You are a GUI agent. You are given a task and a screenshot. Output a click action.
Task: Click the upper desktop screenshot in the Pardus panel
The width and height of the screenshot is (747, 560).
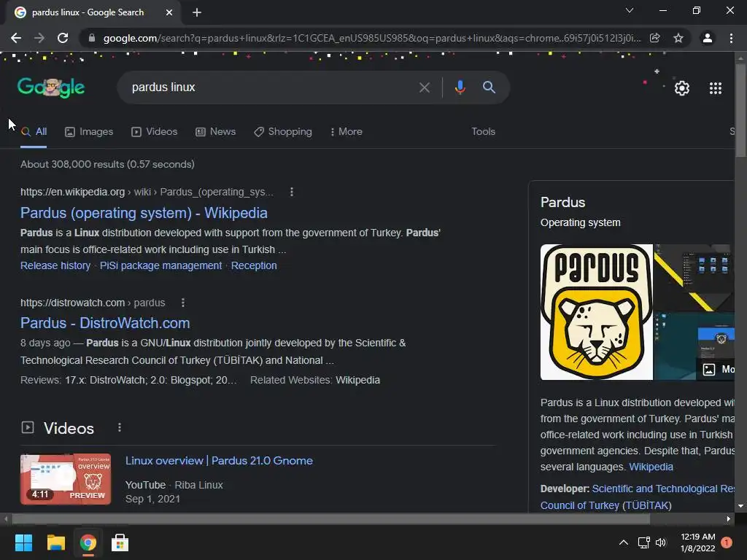[x=694, y=278]
